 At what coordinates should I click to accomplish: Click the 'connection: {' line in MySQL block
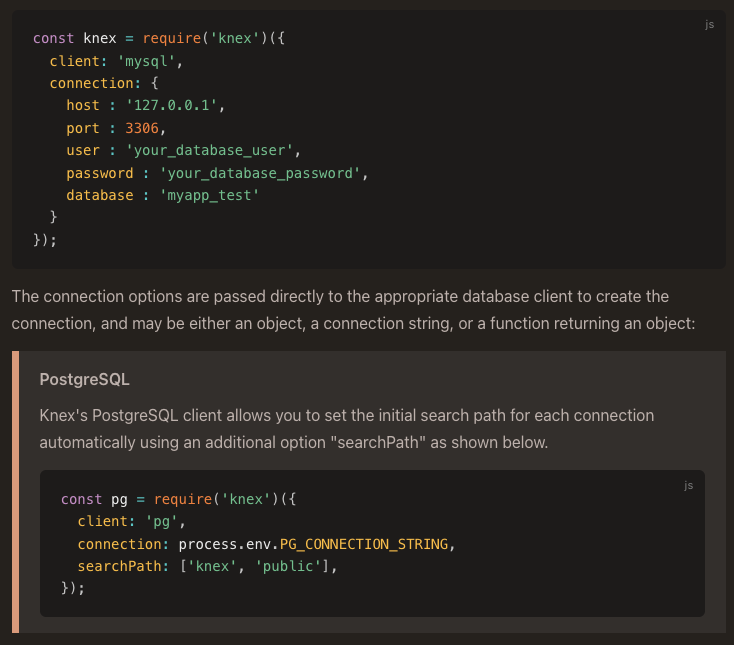coord(104,83)
